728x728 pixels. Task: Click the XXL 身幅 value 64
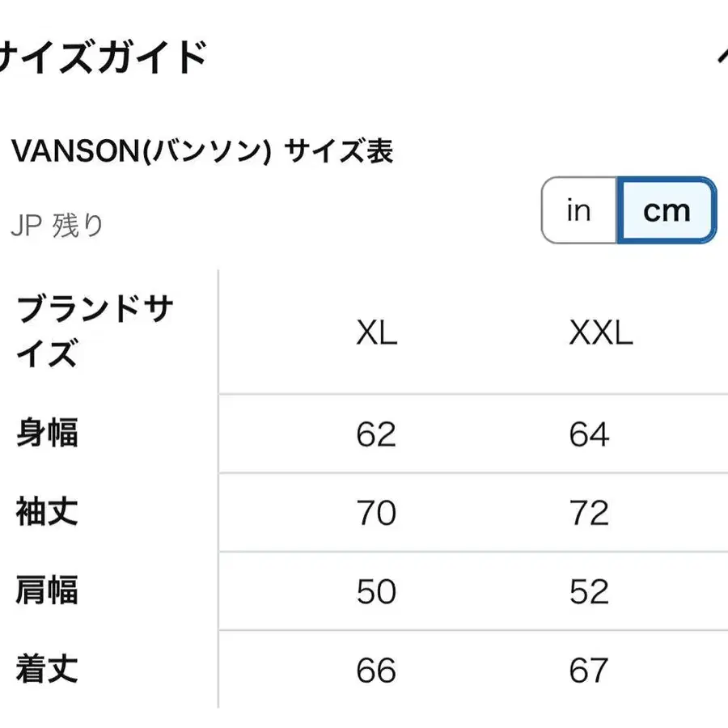[589, 434]
